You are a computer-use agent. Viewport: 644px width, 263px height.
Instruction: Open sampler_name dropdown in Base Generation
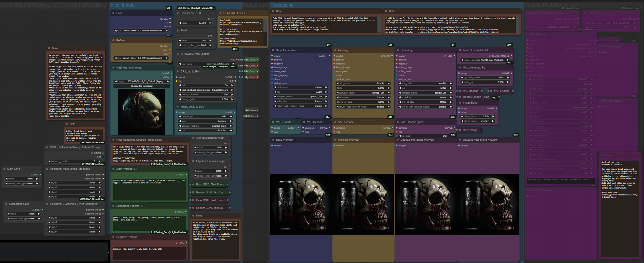301,97
